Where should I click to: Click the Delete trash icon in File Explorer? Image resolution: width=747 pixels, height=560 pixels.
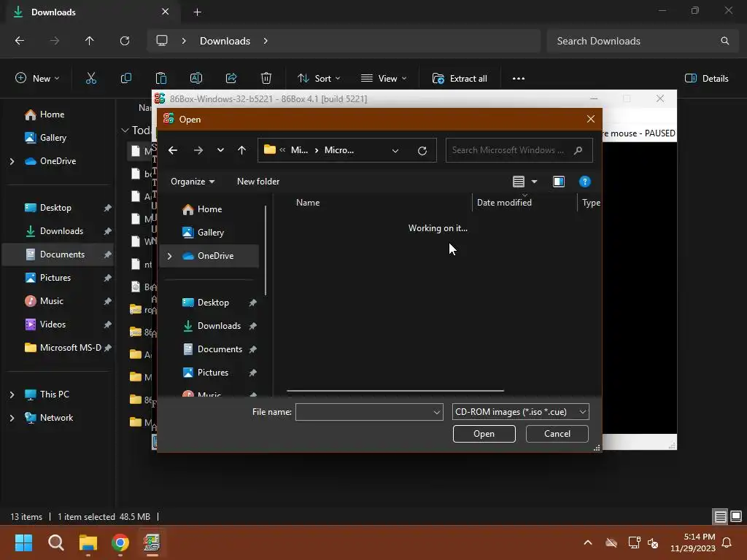[266, 79]
